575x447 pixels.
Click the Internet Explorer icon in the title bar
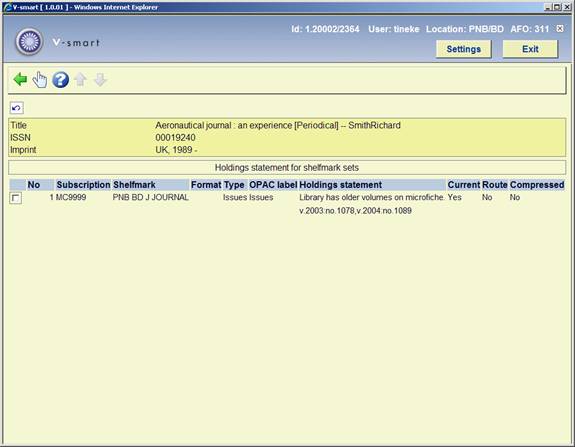[x=7, y=7]
